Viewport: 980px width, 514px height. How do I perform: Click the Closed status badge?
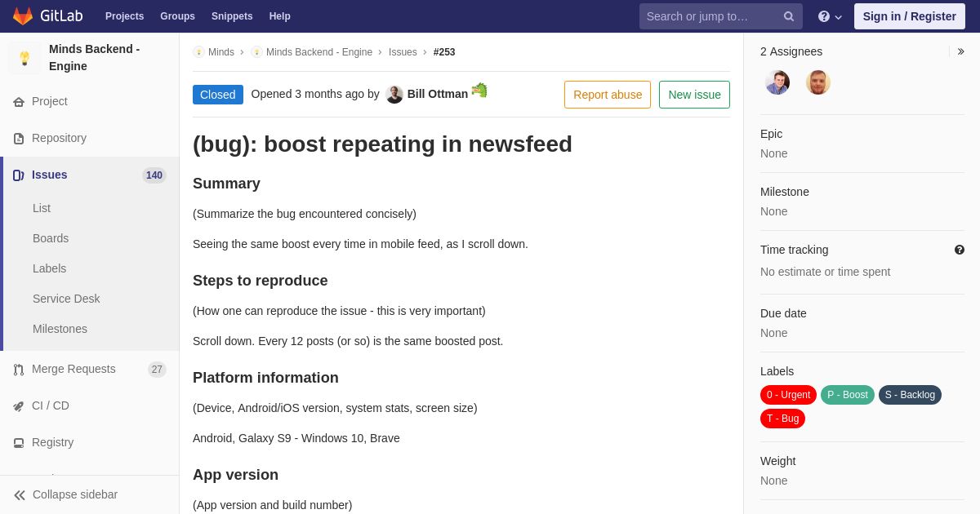coord(218,95)
